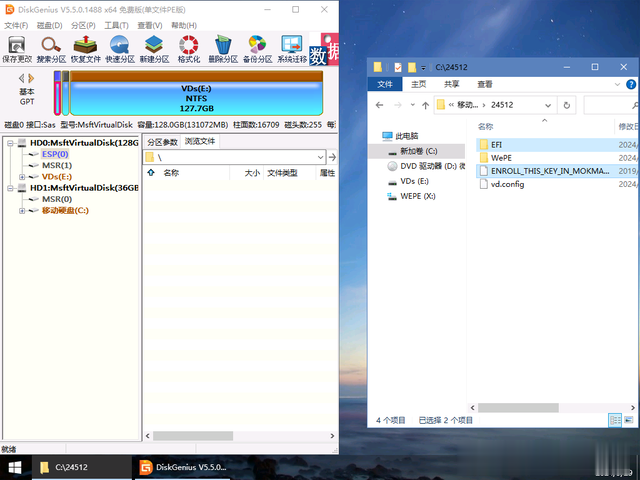Collapse the HD0:MsftVirtualDisk tree node
The height and width of the screenshot is (480, 640).
(10, 143)
